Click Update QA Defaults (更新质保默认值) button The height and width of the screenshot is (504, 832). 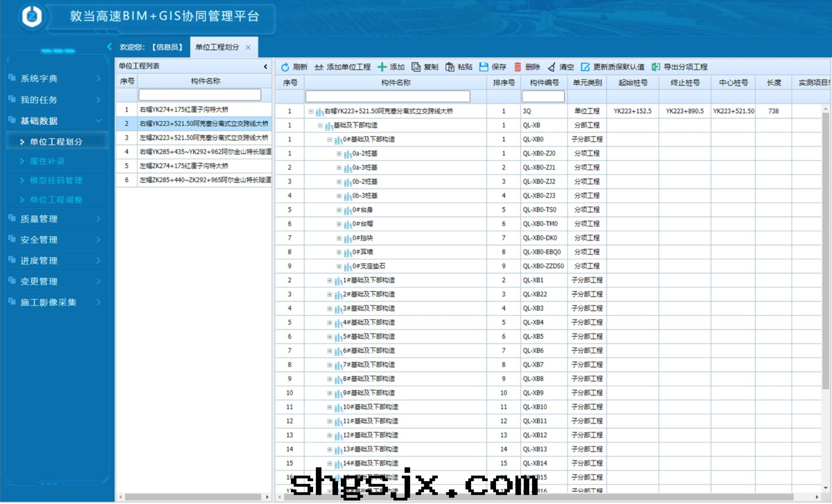point(613,67)
